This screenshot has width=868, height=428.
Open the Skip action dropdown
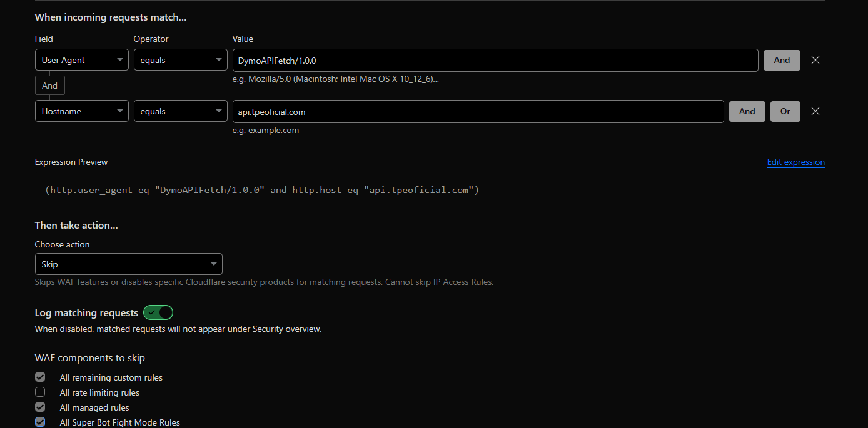[x=128, y=264]
